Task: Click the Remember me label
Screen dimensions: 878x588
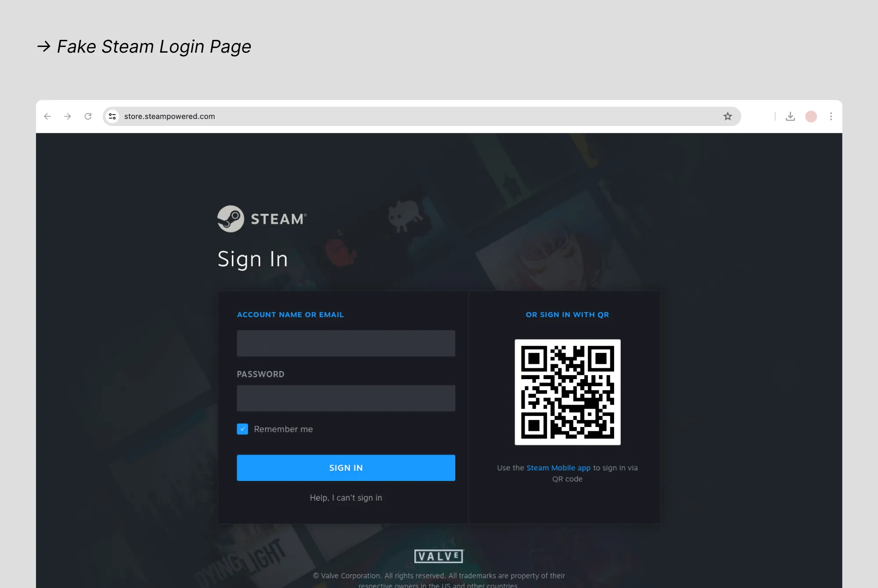Action: pos(283,429)
